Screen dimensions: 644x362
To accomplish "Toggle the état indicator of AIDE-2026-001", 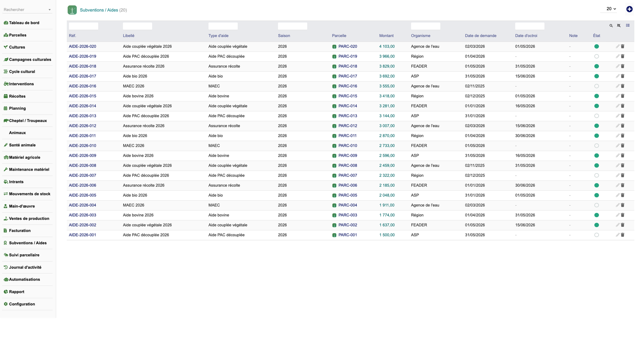I will point(596,235).
